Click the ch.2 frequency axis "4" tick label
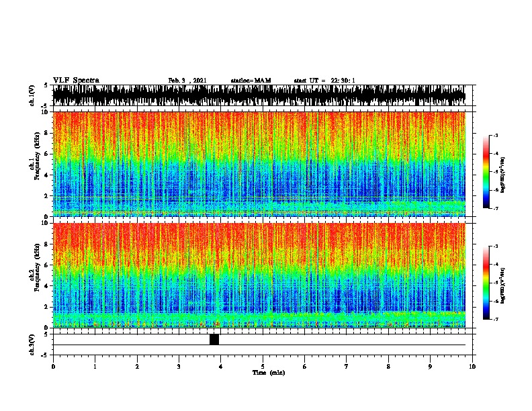The image size is (532, 411). tap(47, 286)
